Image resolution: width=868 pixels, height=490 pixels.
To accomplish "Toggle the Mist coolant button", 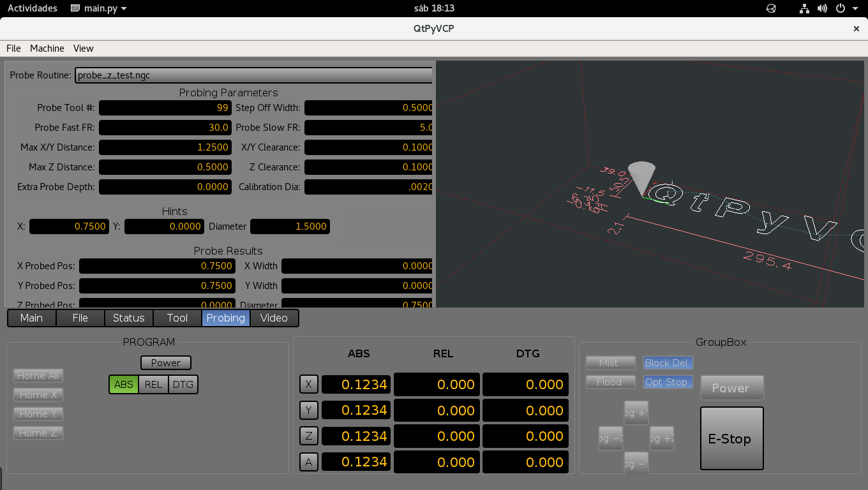I will pos(611,363).
